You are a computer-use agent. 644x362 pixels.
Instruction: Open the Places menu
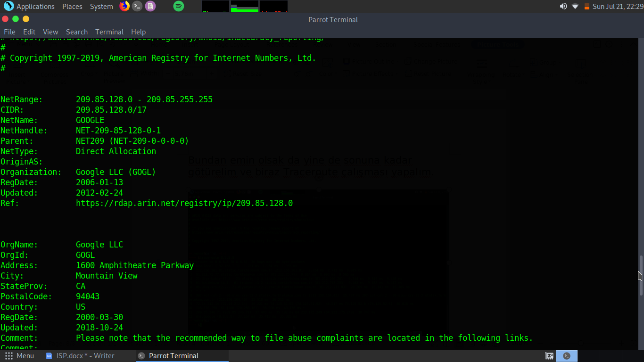(x=72, y=6)
